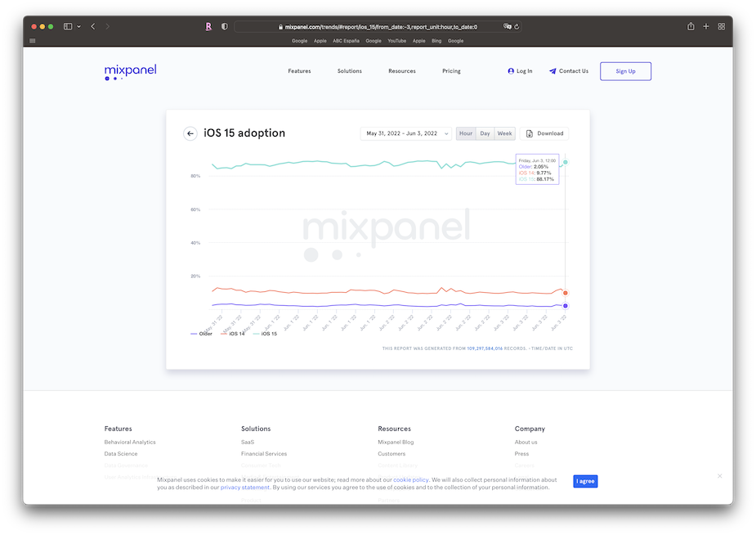This screenshot has height=535, width=756.
Task: Click the I agree cookie button
Action: tap(585, 482)
